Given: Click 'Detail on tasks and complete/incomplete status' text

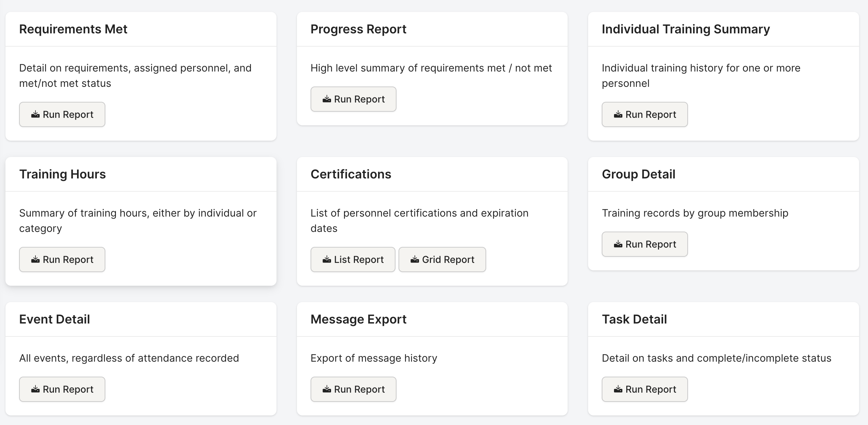Looking at the screenshot, I should click(x=717, y=358).
